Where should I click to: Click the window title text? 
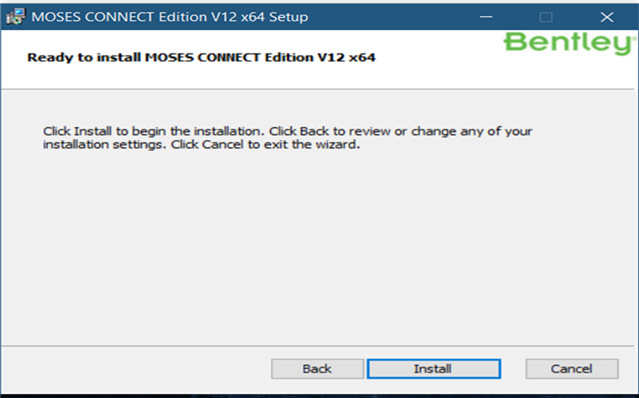pyautogui.click(x=170, y=17)
